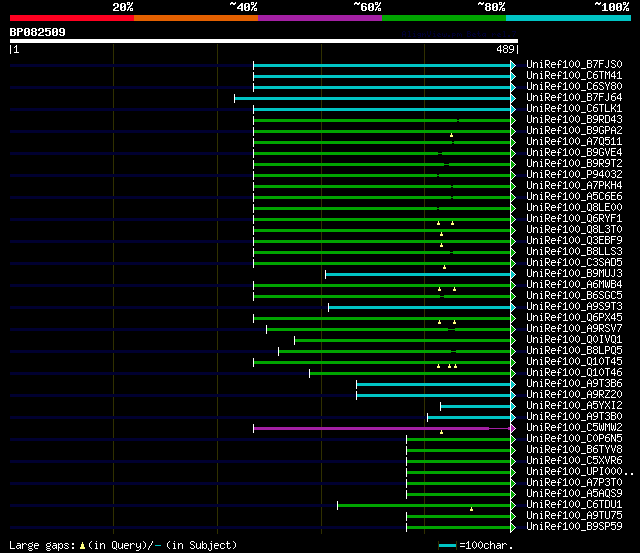This screenshot has height=553, width=640.
Task: Select UniRef100_B6TYV8 label
Action: click(x=574, y=450)
